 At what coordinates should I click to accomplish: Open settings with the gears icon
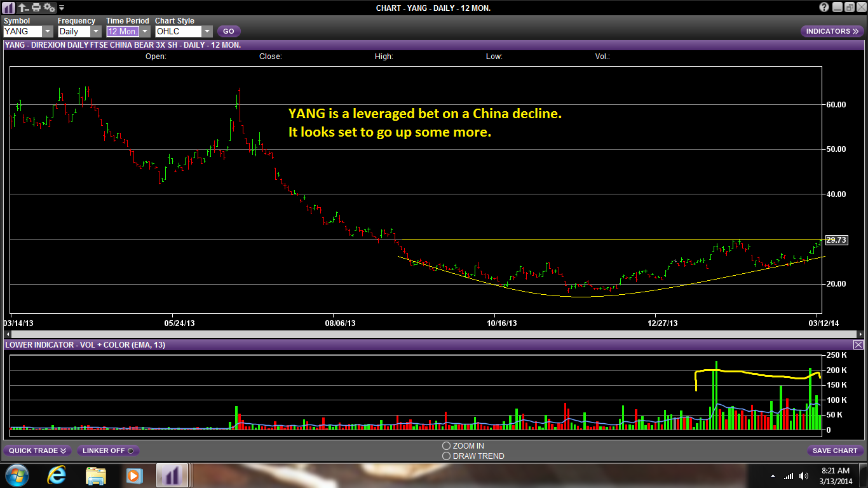coord(49,8)
